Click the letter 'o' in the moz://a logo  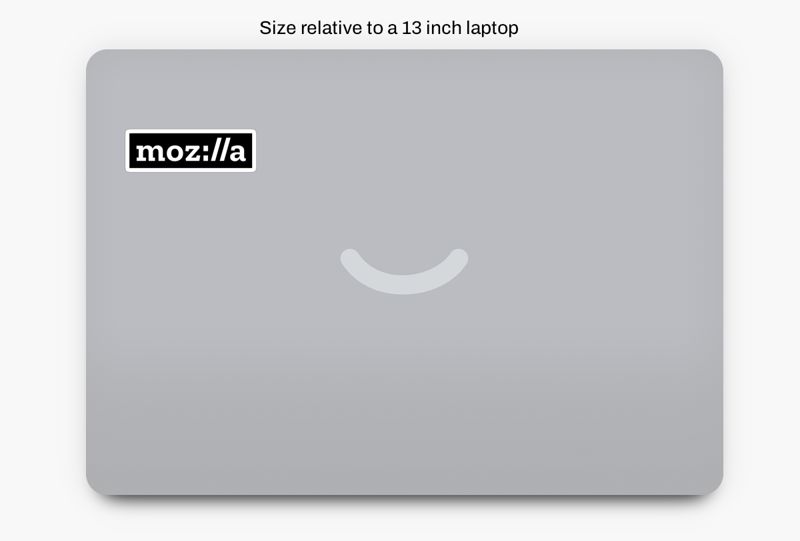click(176, 153)
